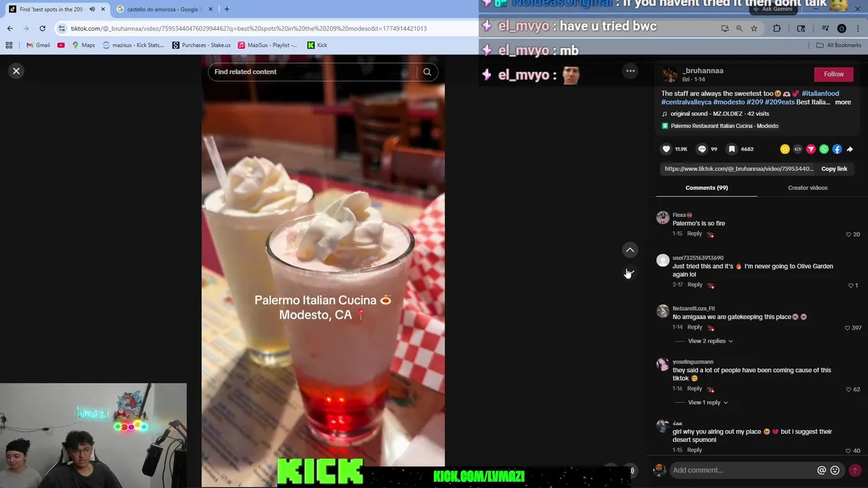Like the Olive Garden comment
This screenshot has height=488, width=868.
click(850, 285)
